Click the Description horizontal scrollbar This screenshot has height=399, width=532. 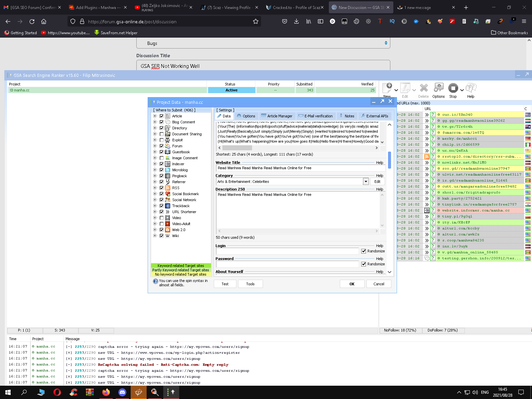pyautogui.click(x=298, y=231)
